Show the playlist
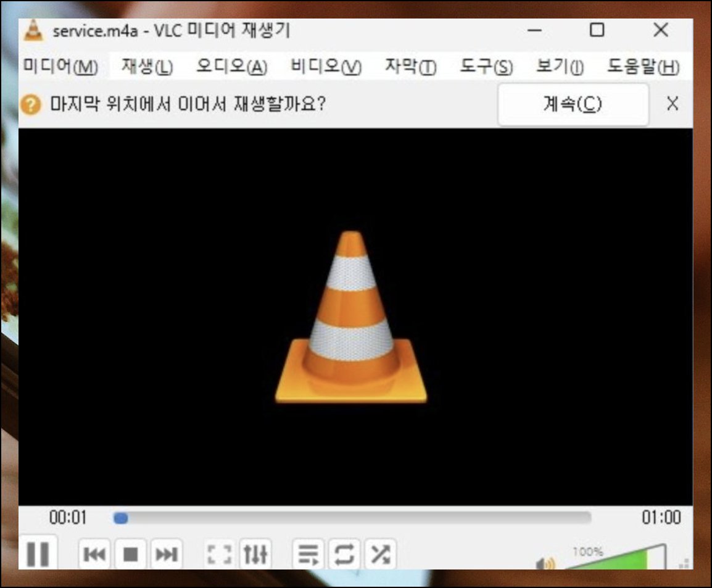 pos(308,554)
